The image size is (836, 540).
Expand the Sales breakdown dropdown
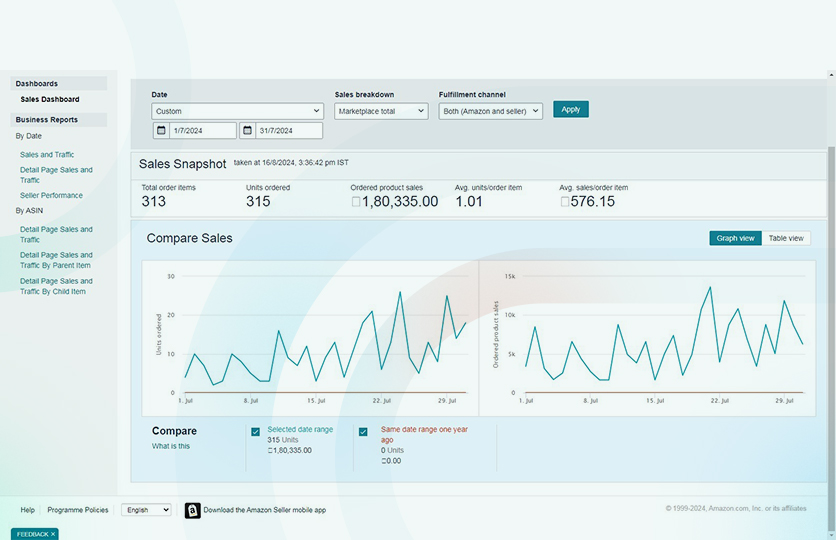coord(381,111)
